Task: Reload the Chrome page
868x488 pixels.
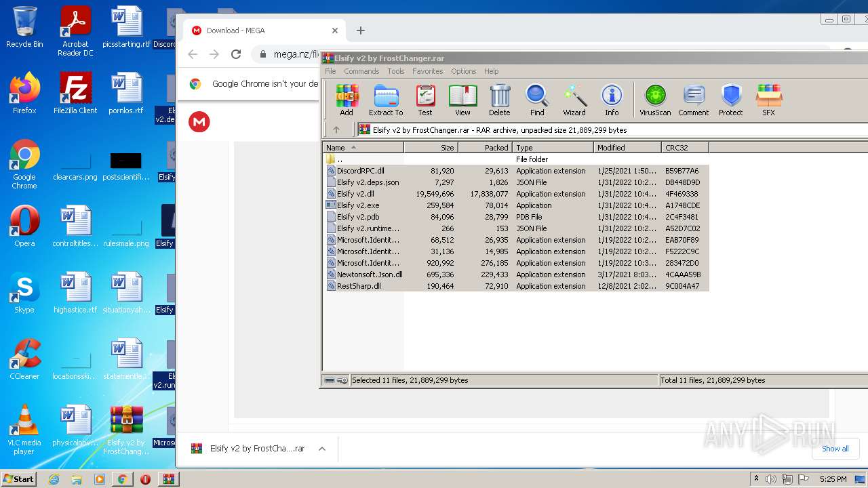Action: point(236,54)
